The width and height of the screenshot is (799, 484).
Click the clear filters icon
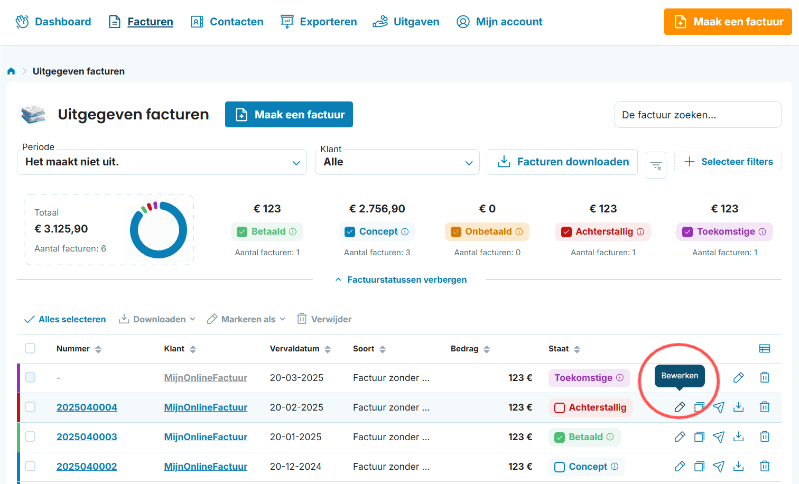[x=656, y=165]
